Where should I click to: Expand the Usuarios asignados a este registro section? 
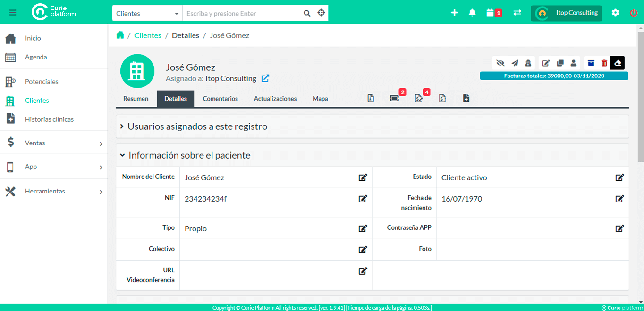[195, 126]
